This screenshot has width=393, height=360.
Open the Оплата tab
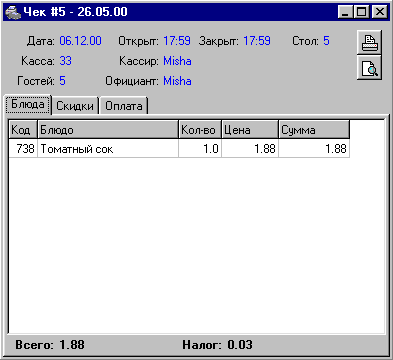(124, 106)
